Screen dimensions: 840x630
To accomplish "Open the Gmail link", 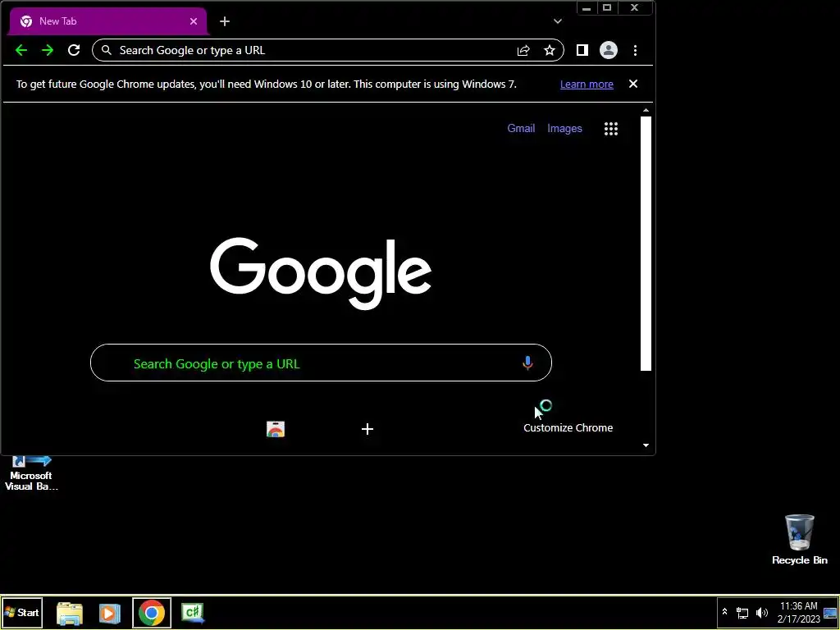I will [521, 128].
